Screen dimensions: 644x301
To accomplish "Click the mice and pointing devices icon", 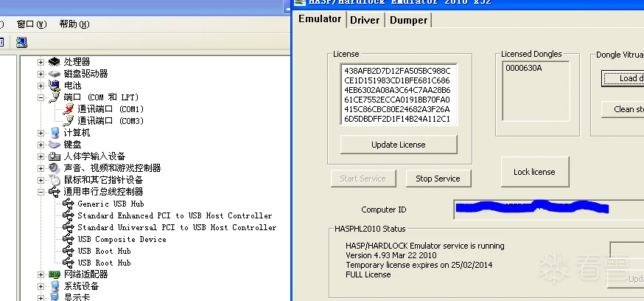I will pyautogui.click(x=55, y=180).
